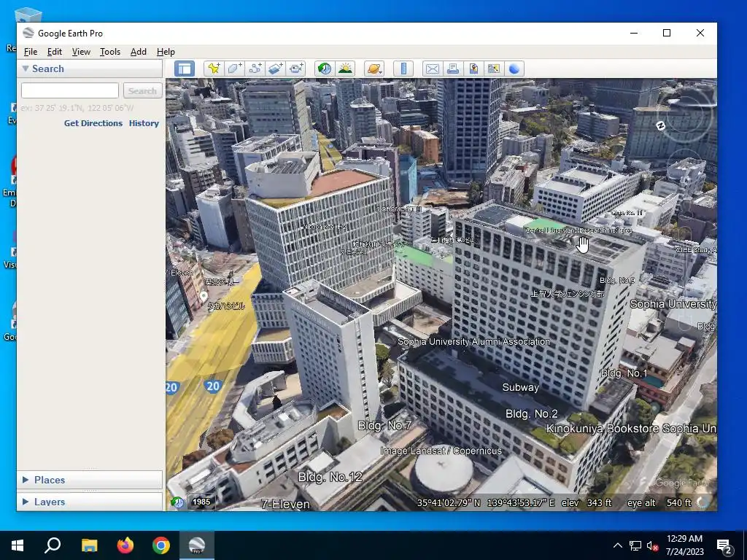Save image toolbar button

473,69
